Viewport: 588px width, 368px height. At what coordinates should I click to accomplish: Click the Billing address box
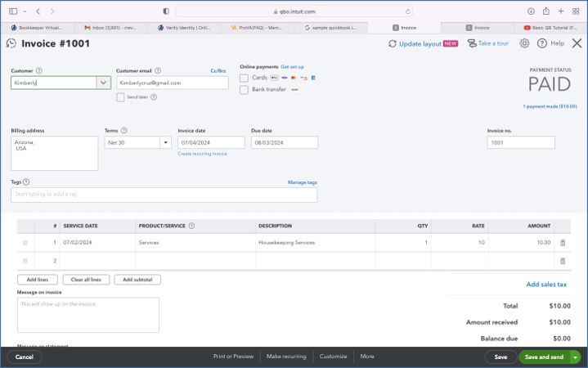54,154
